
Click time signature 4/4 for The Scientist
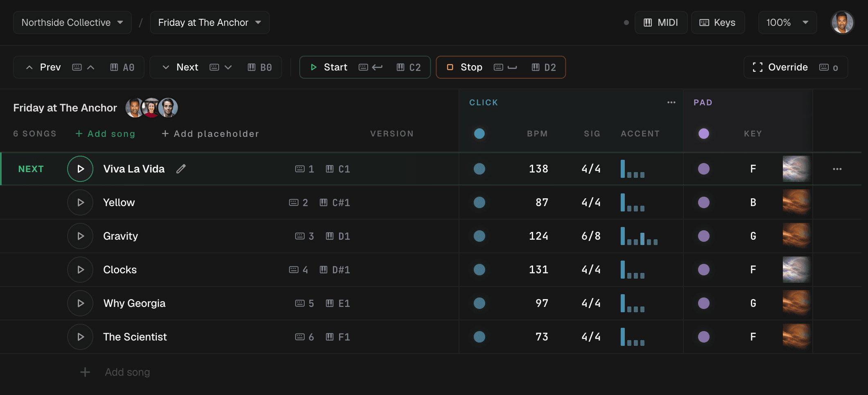[591, 337]
